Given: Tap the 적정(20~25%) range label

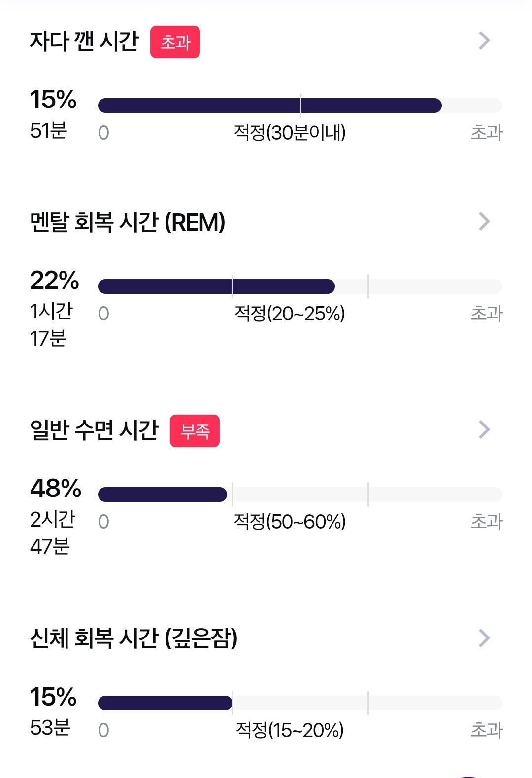Looking at the screenshot, I should [290, 314].
